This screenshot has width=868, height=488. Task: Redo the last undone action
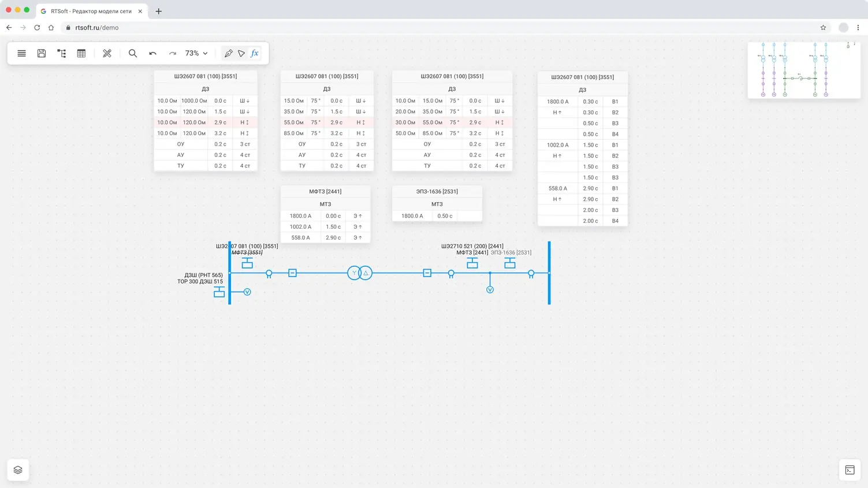tap(172, 53)
